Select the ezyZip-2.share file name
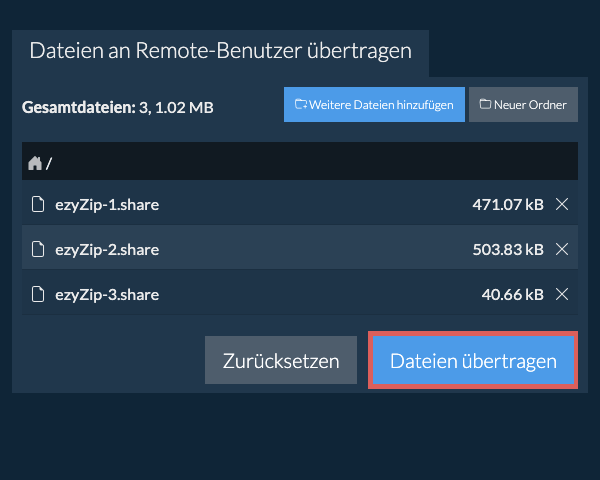 [107, 250]
